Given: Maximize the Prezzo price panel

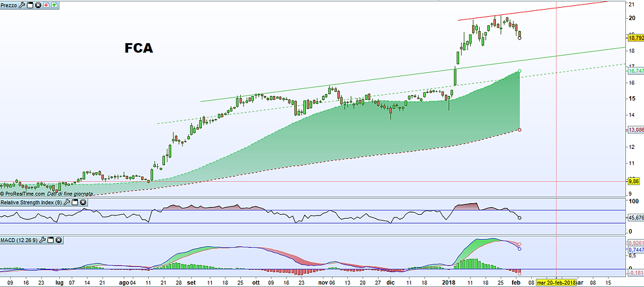Looking at the screenshot, I should pyautogui.click(x=31, y=5).
